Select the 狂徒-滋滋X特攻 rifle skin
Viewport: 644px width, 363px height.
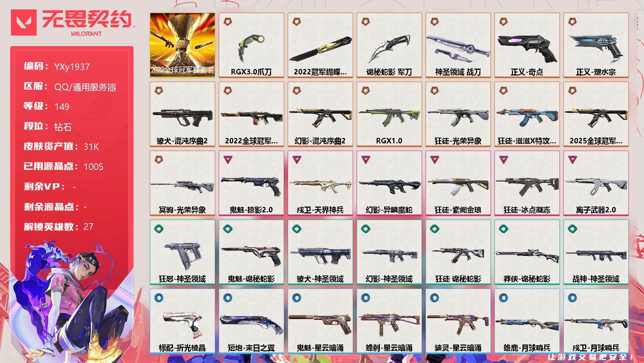point(527,114)
